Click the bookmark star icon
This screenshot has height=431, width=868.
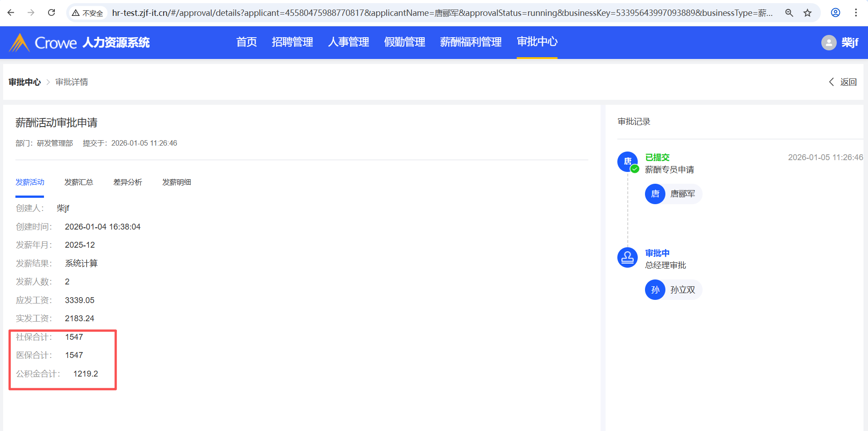click(x=807, y=13)
